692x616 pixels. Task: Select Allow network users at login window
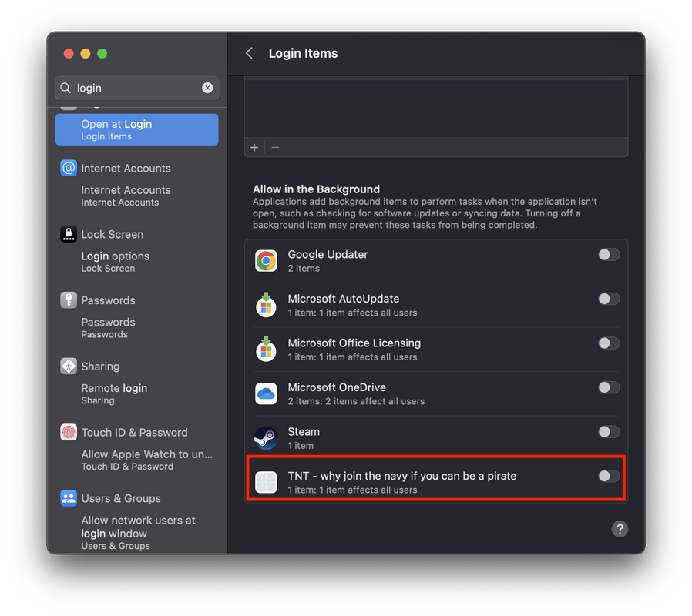point(138,533)
